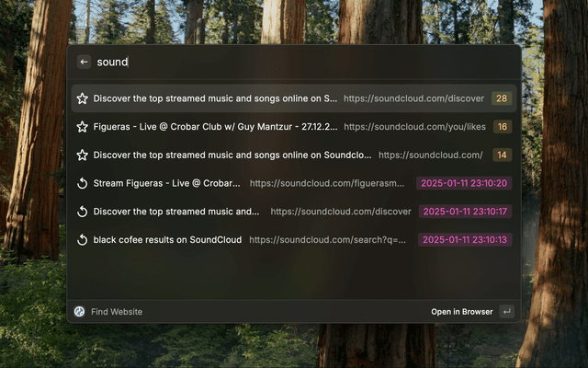Click history icon beside black cofee results

[82, 240]
